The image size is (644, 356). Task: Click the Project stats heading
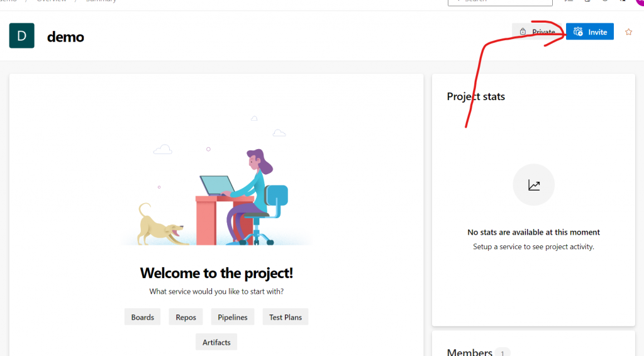475,96
